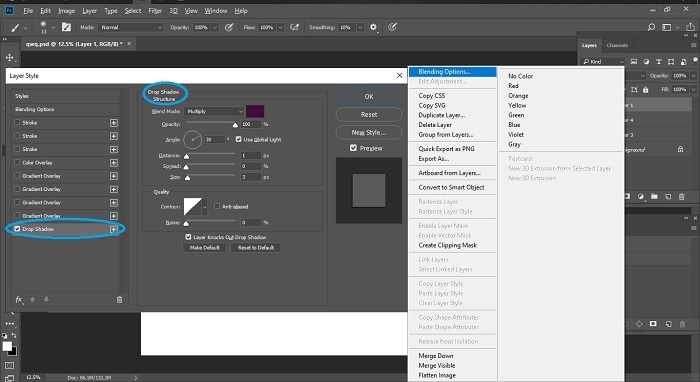Open the Layer menu
700x382 pixels.
89,11
